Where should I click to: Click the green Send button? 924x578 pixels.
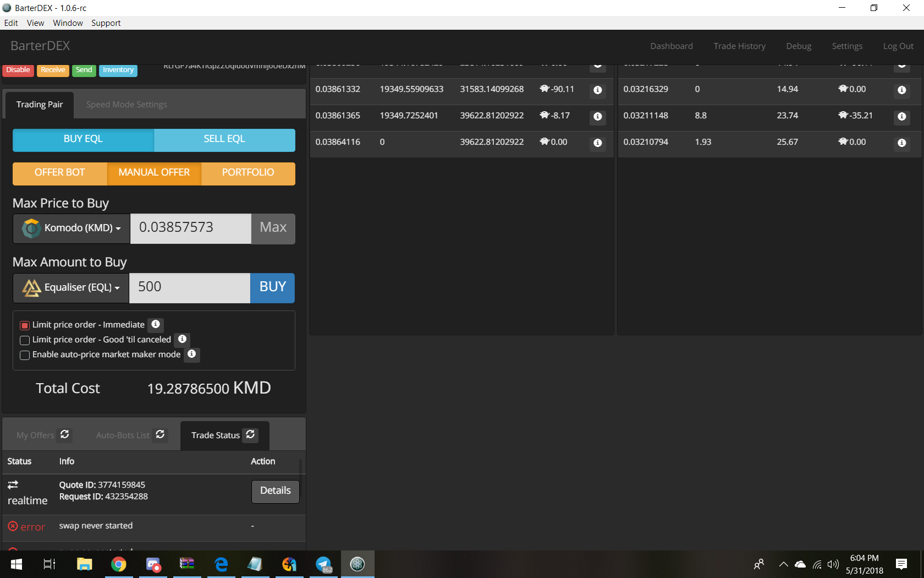[x=84, y=70]
